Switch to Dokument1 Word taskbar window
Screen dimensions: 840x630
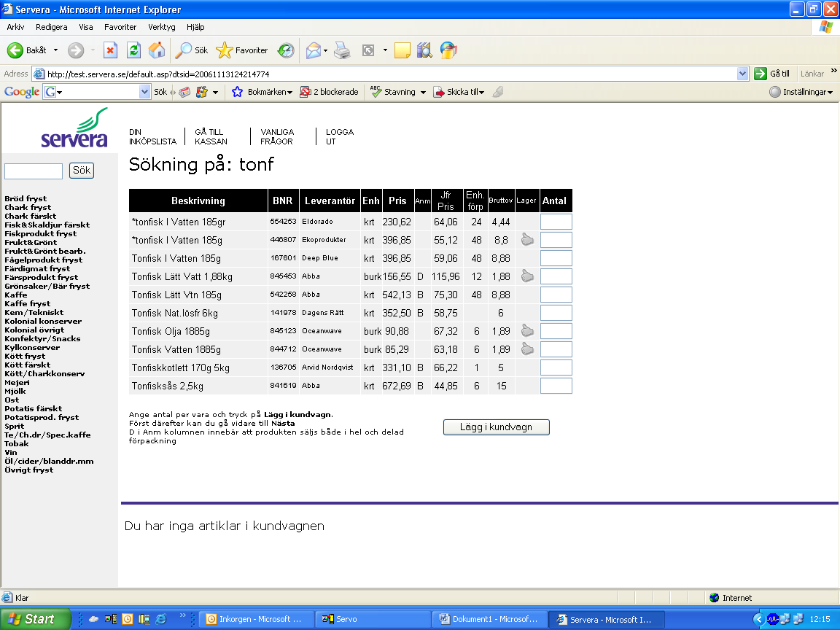[490, 619]
